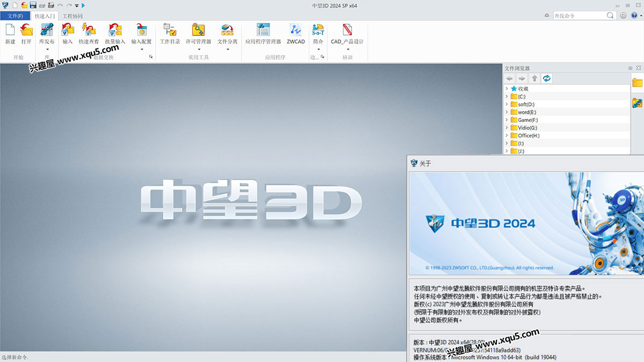The image size is (644, 362).
Task: Select the (J:) drive row
Action: coord(567,151)
